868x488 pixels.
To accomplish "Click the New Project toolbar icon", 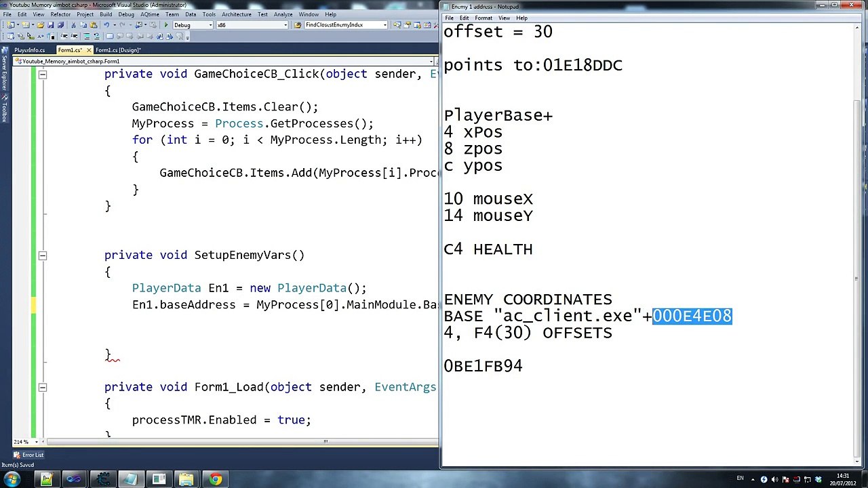I will [11, 25].
